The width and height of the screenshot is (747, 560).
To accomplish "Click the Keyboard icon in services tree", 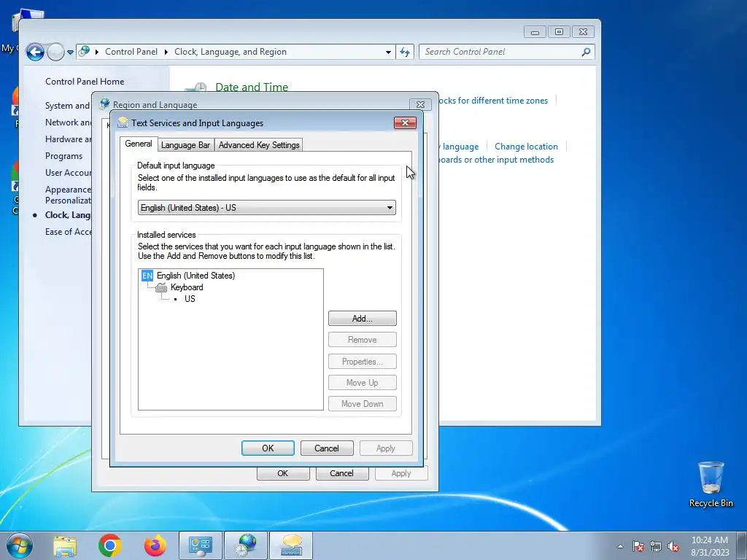I will tap(161, 287).
